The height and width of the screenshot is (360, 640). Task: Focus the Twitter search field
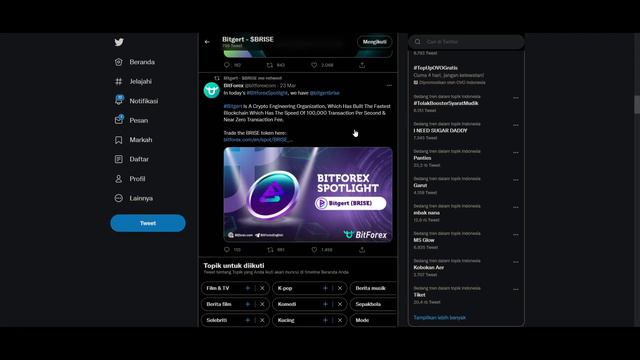click(x=466, y=42)
